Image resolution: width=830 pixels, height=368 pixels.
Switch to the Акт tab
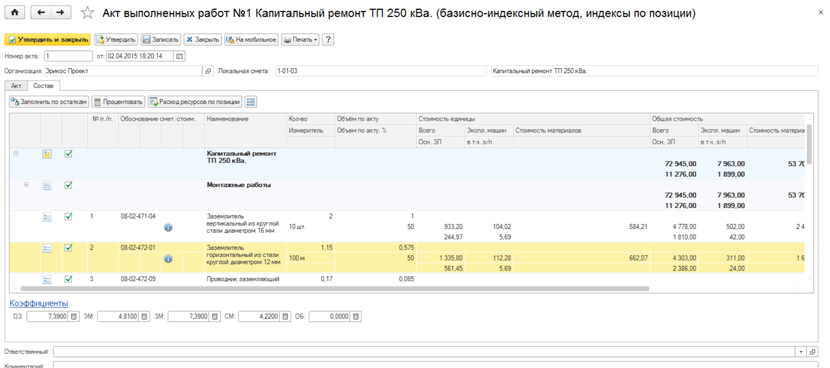click(x=15, y=85)
